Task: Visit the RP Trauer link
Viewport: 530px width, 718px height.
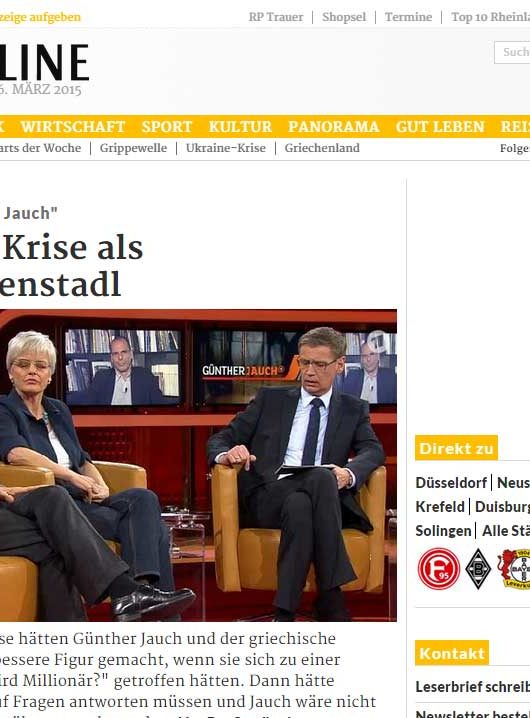Action: click(276, 17)
